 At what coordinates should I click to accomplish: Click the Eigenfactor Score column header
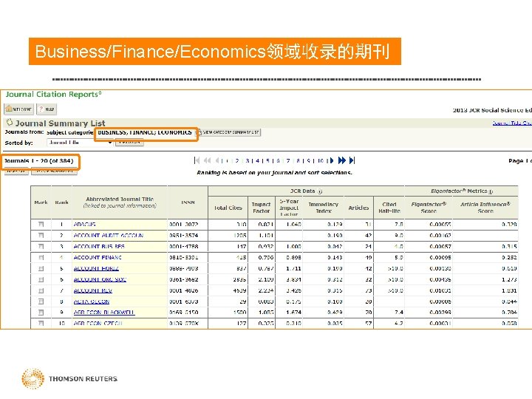429,208
